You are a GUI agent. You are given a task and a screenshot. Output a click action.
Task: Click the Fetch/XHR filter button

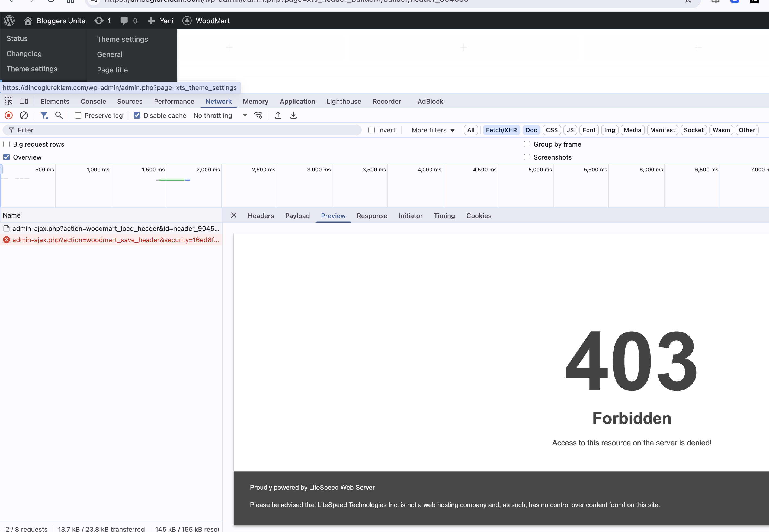pos(501,130)
